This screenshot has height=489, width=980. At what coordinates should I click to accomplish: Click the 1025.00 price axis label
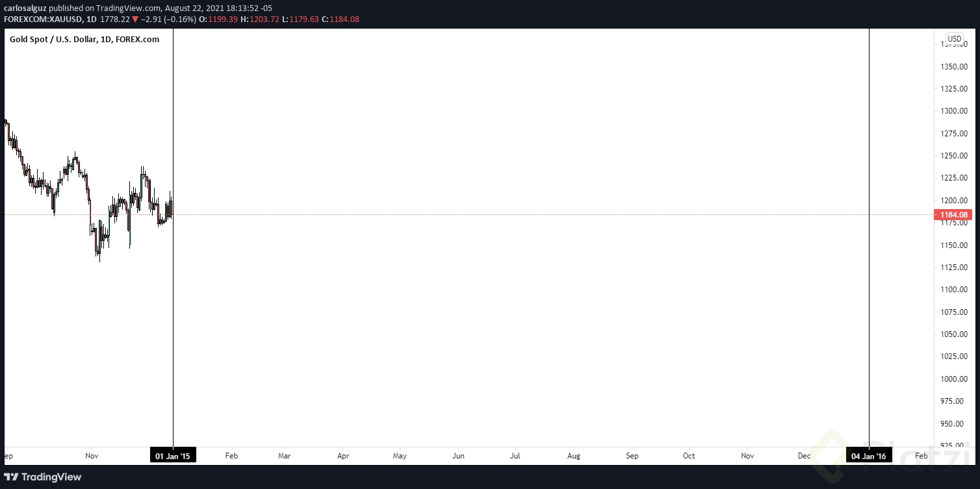[954, 357]
